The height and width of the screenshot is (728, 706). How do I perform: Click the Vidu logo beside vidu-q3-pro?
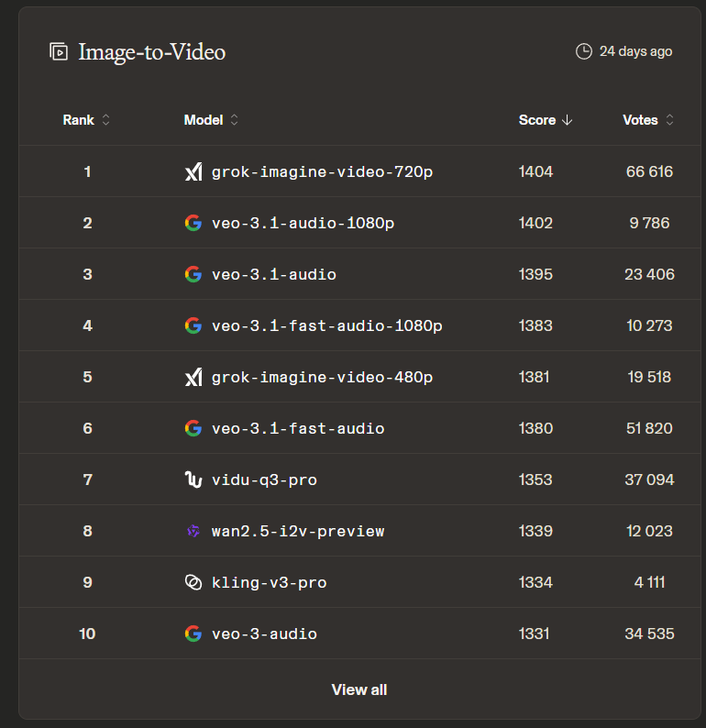pos(193,480)
